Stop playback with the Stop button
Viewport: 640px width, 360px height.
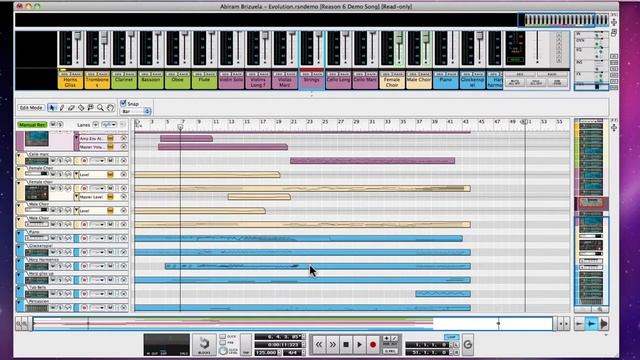(346, 344)
